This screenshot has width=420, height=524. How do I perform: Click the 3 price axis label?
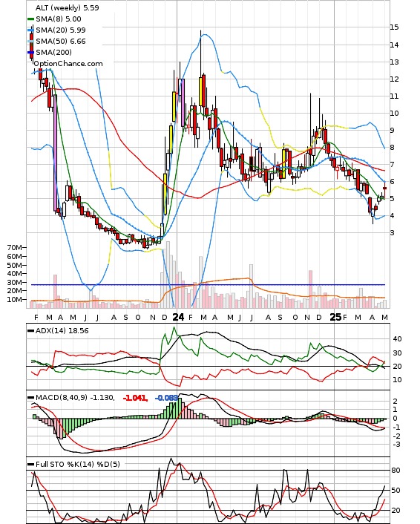pyautogui.click(x=393, y=232)
